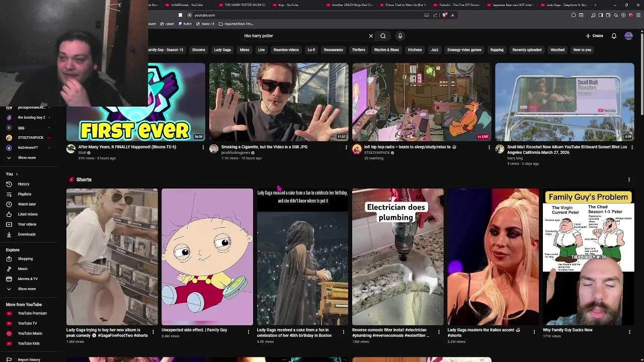
Task: Open the Shorts shelf options menu
Action: tap(629, 179)
